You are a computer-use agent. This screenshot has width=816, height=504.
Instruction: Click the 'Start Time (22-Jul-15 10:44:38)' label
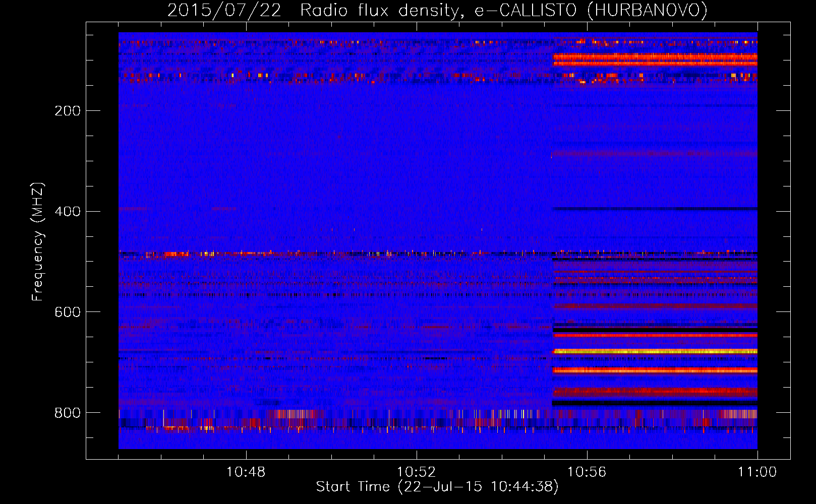(x=437, y=487)
